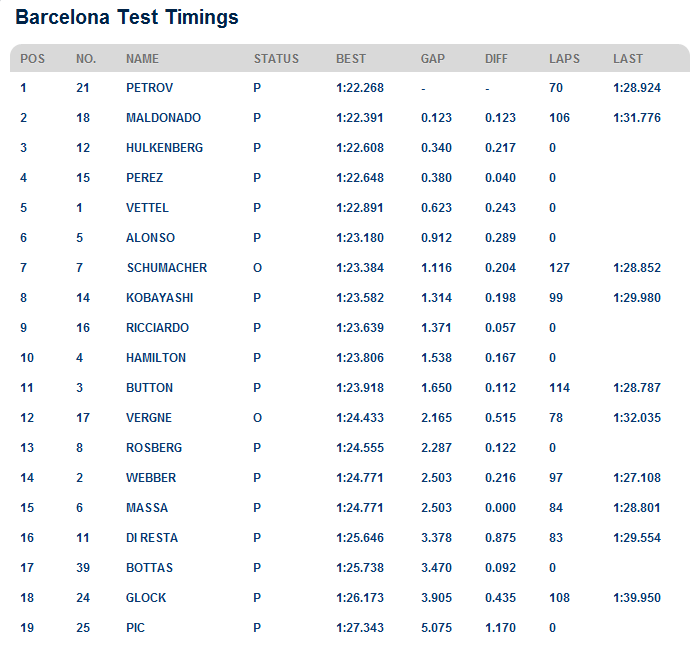Click the HAMILTON driver name
This screenshot has height=665, width=697.
click(156, 358)
